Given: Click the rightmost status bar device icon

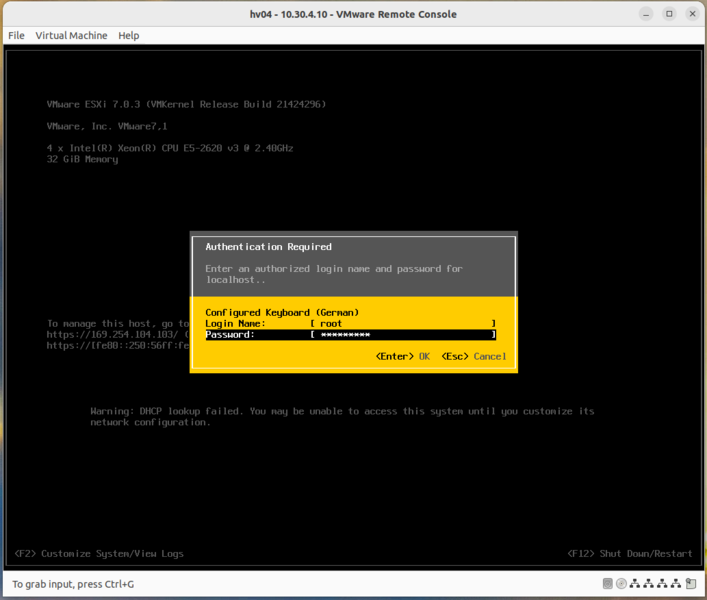Looking at the screenshot, I should (x=691, y=584).
